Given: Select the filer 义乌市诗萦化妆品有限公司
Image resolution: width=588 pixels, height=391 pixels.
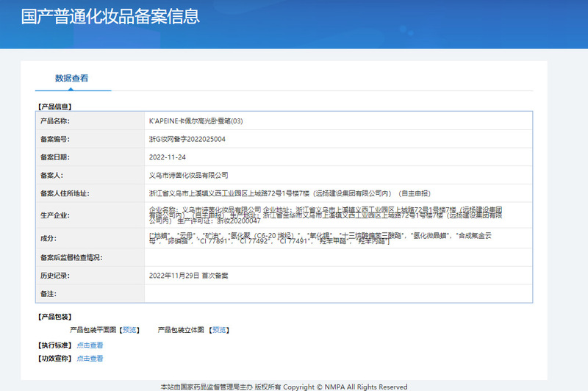Looking at the screenshot, I should [189, 175].
